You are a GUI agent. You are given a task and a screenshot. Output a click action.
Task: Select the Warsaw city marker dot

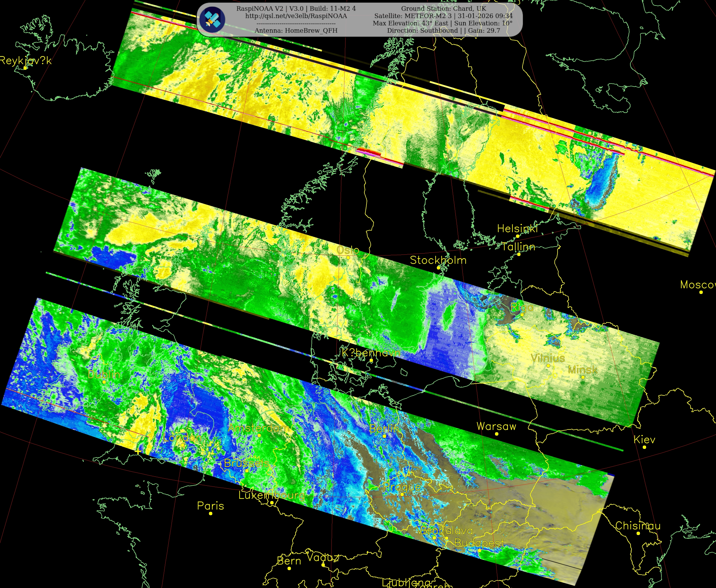click(x=496, y=434)
